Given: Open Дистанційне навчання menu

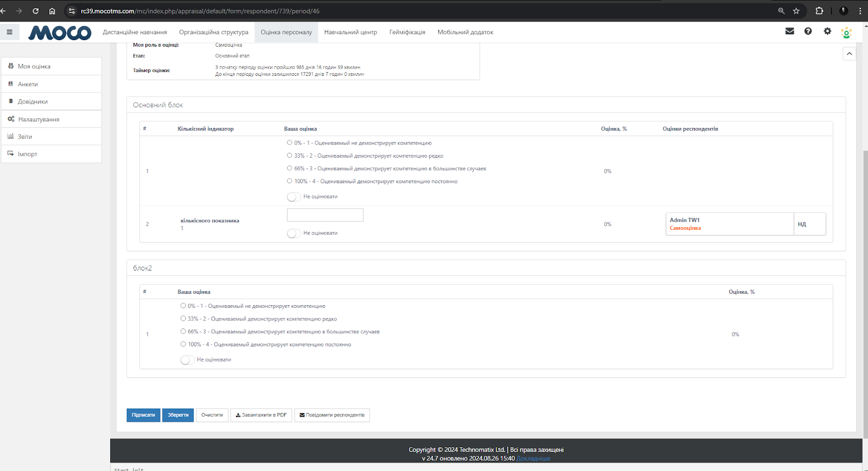Looking at the screenshot, I should pos(135,32).
